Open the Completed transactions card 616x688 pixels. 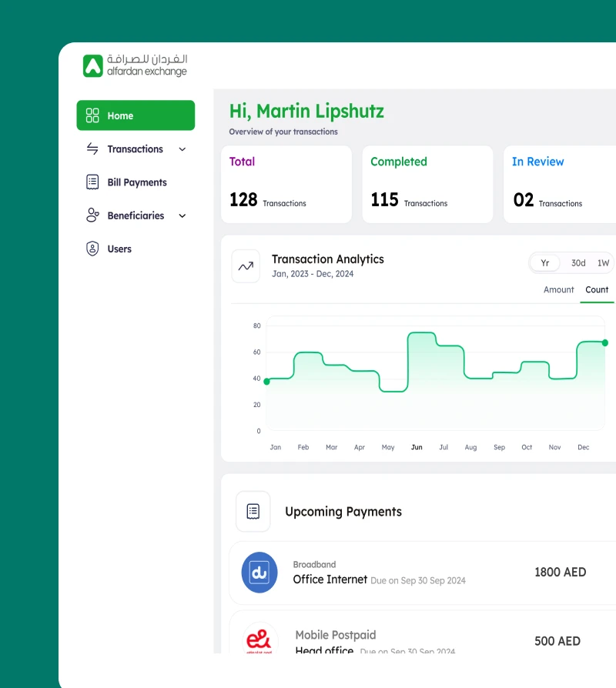coord(427,185)
